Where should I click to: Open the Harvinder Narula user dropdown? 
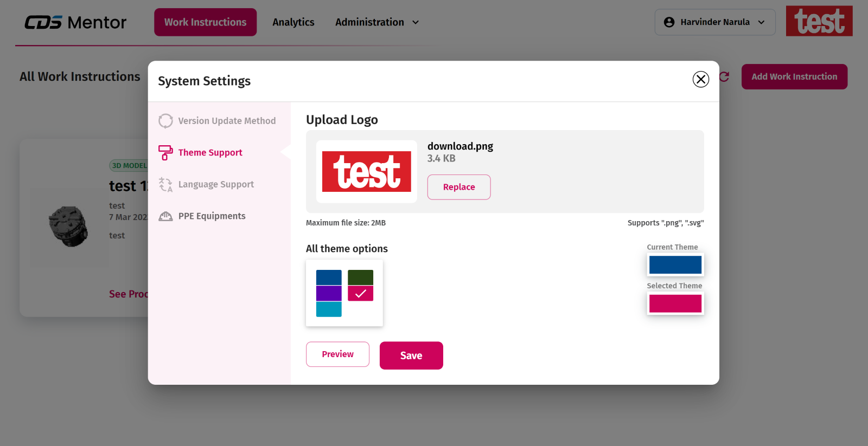(714, 22)
